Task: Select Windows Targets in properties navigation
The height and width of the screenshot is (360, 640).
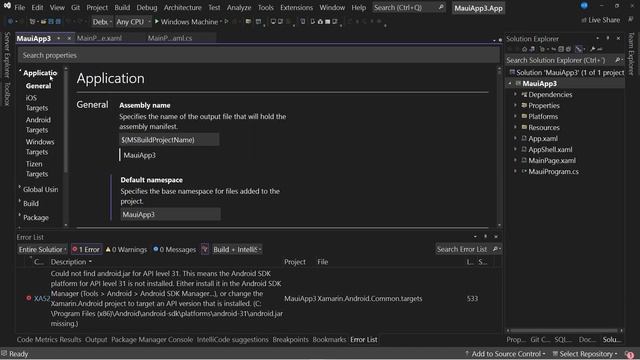Action: pos(40,147)
